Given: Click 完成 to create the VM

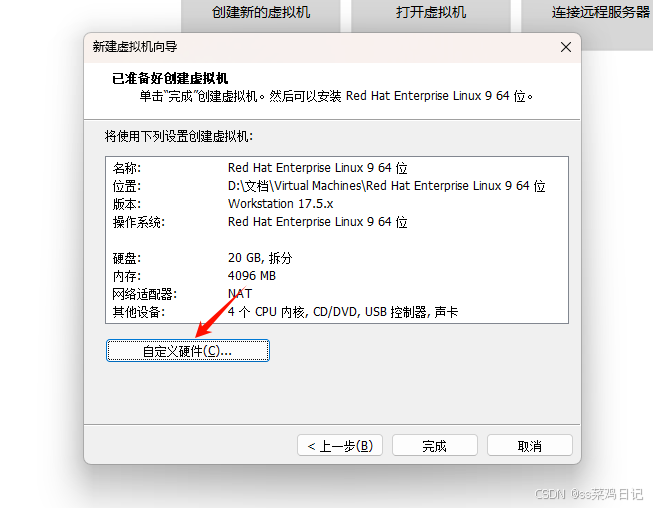Looking at the screenshot, I should (x=434, y=446).
